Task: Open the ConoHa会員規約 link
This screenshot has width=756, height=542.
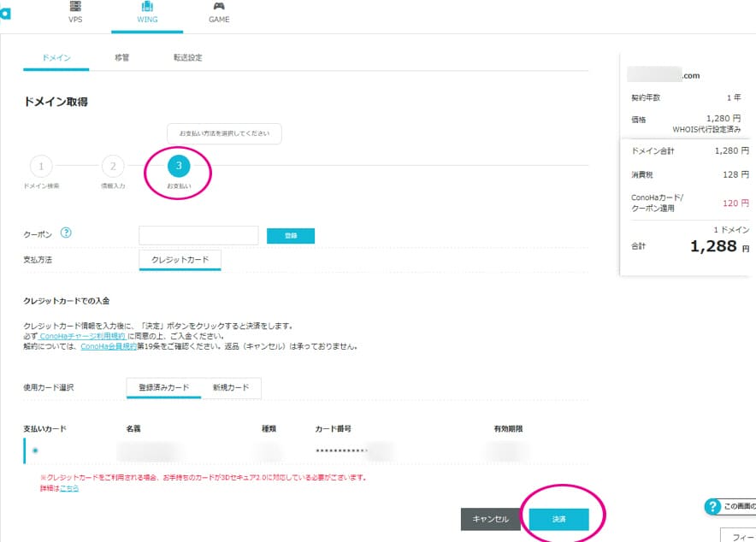Action: [109, 346]
